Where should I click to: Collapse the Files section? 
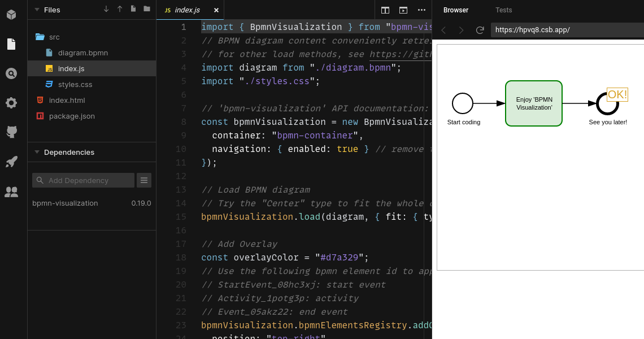[x=37, y=10]
